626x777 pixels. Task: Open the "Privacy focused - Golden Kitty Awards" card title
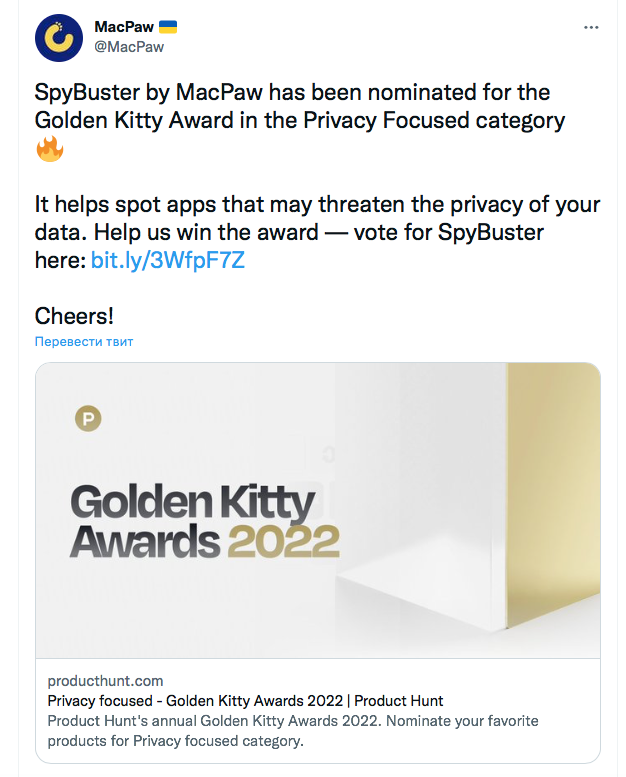[245, 700]
